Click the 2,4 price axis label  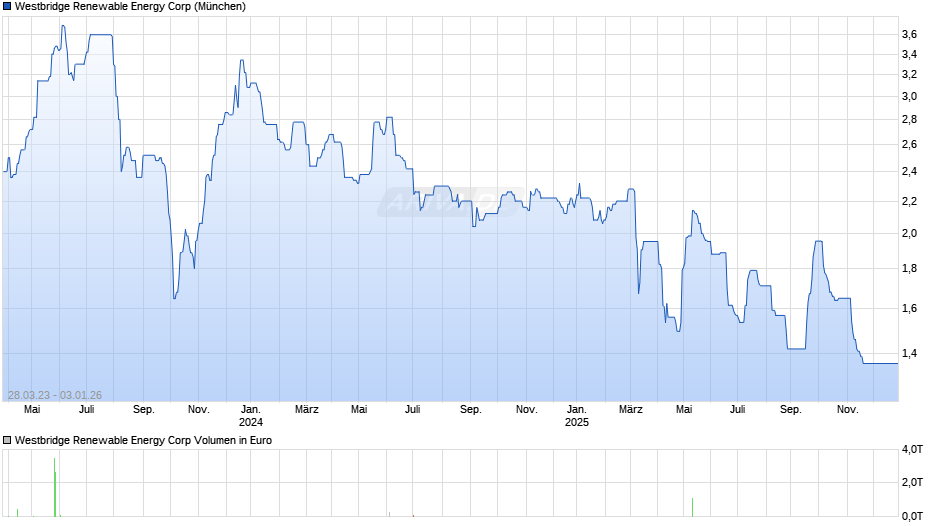tap(909, 172)
